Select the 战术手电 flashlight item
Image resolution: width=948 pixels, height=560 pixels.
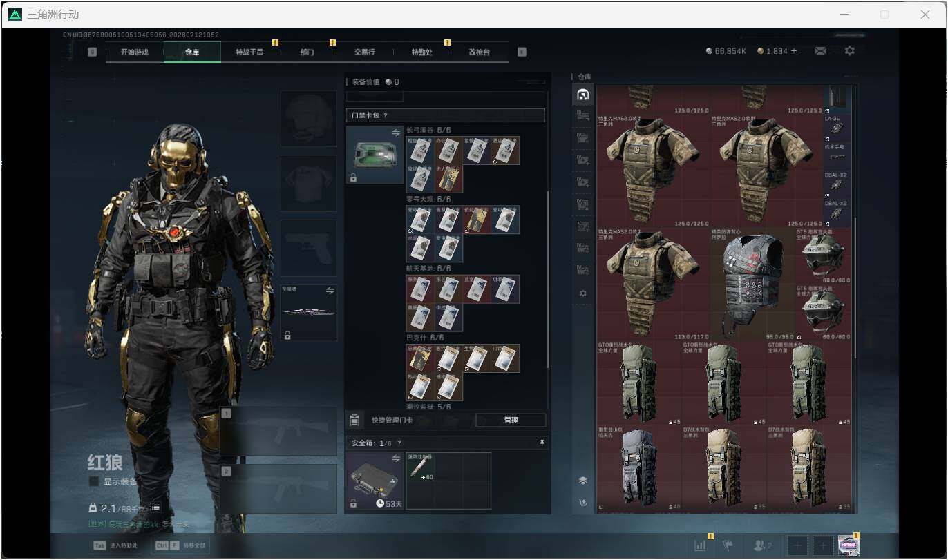(836, 157)
